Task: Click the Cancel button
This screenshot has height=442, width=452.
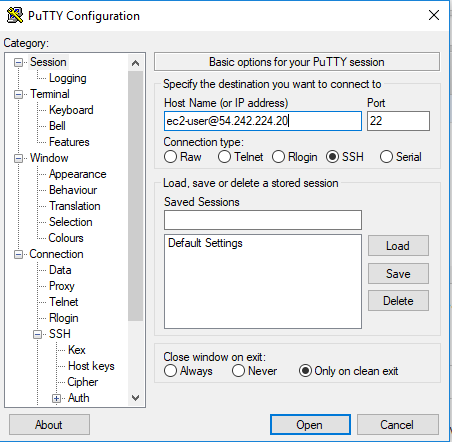Action: click(x=397, y=425)
